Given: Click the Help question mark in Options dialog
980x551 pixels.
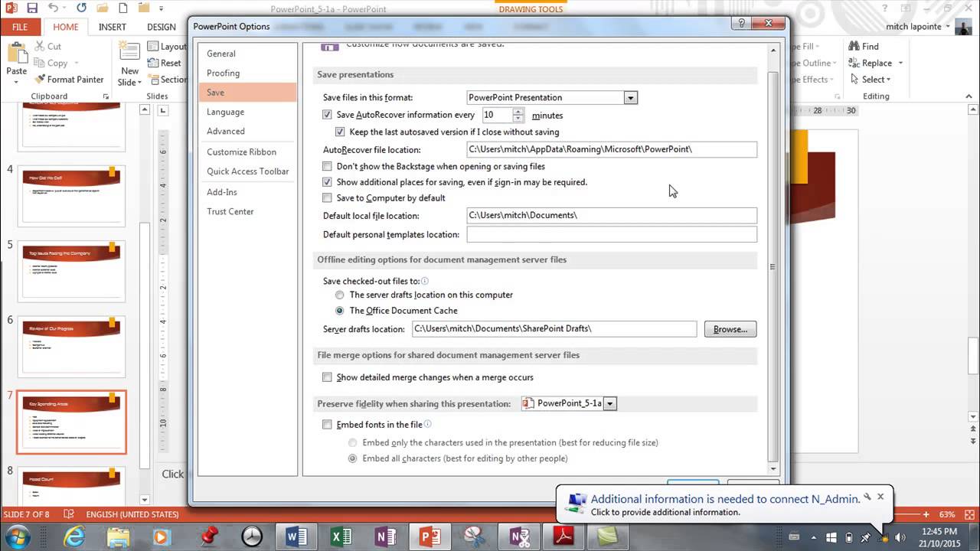Looking at the screenshot, I should tap(740, 24).
